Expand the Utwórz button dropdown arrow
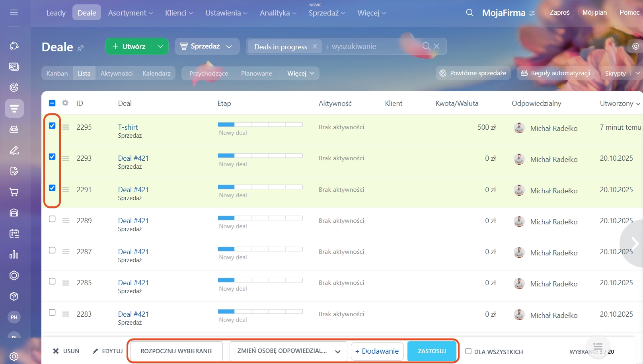This screenshot has height=364, width=643. point(160,47)
